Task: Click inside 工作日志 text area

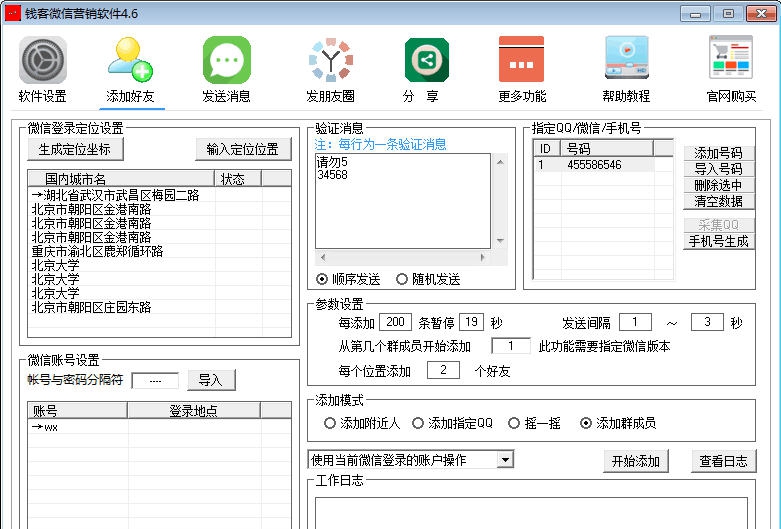Action: pyautogui.click(x=531, y=513)
